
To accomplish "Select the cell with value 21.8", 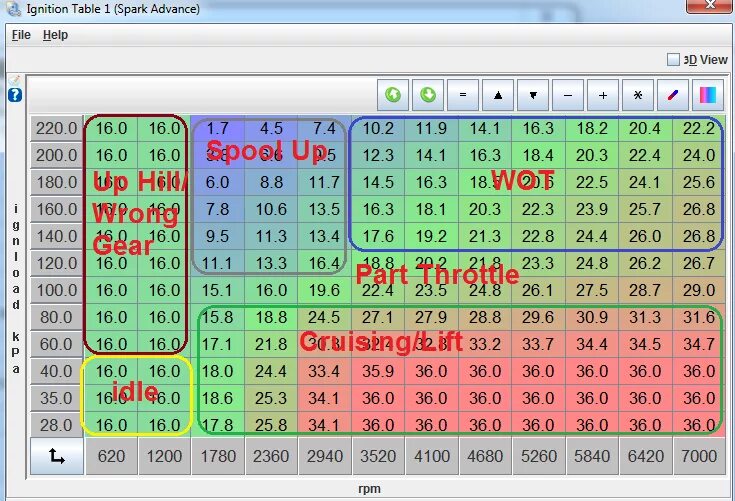I will 271,344.
